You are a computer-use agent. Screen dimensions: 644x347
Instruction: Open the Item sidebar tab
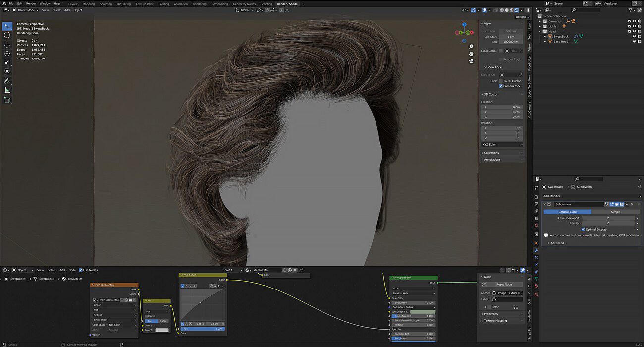click(529, 26)
